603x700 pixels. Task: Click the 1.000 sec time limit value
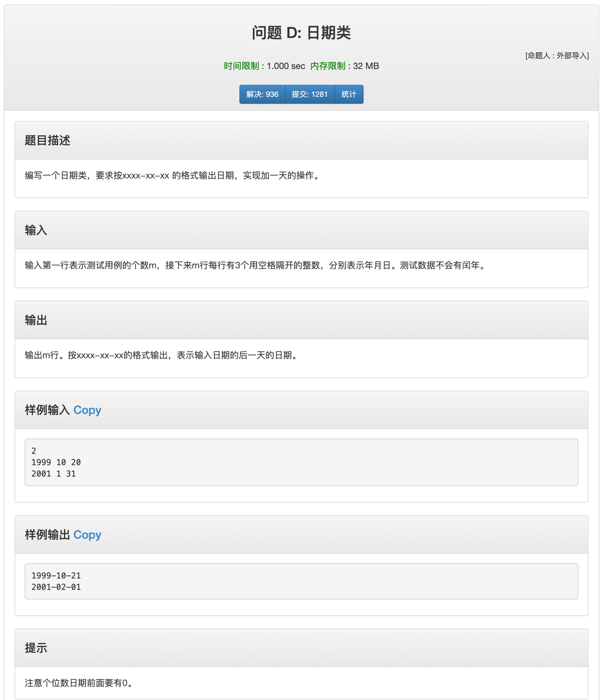(x=286, y=66)
